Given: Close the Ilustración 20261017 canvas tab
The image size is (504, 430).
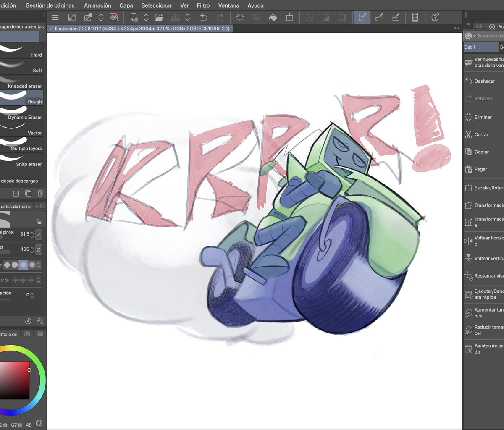Looking at the screenshot, I should point(51,29).
